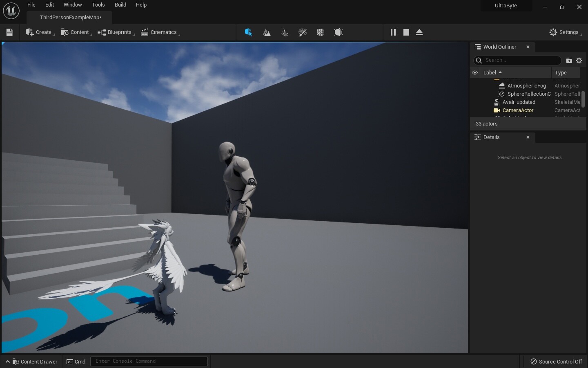Click the create new folder icon in Outliner
The height and width of the screenshot is (368, 588).
click(x=569, y=61)
